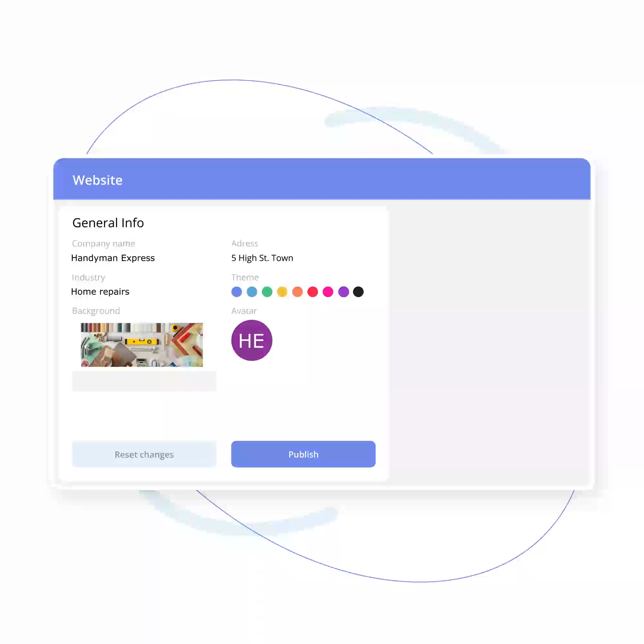Click the HE avatar circle
Screen dimensions: 644x644
pos(252,340)
